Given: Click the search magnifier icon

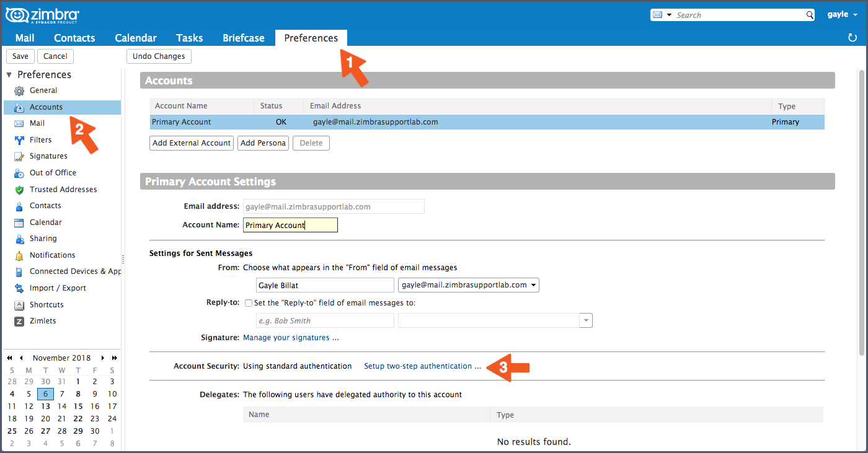Looking at the screenshot, I should coord(809,15).
